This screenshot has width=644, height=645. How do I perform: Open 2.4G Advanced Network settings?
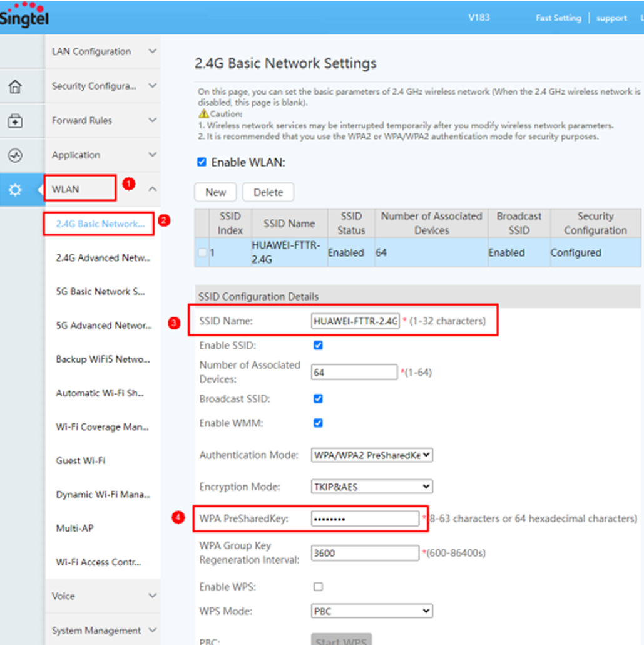click(x=103, y=258)
